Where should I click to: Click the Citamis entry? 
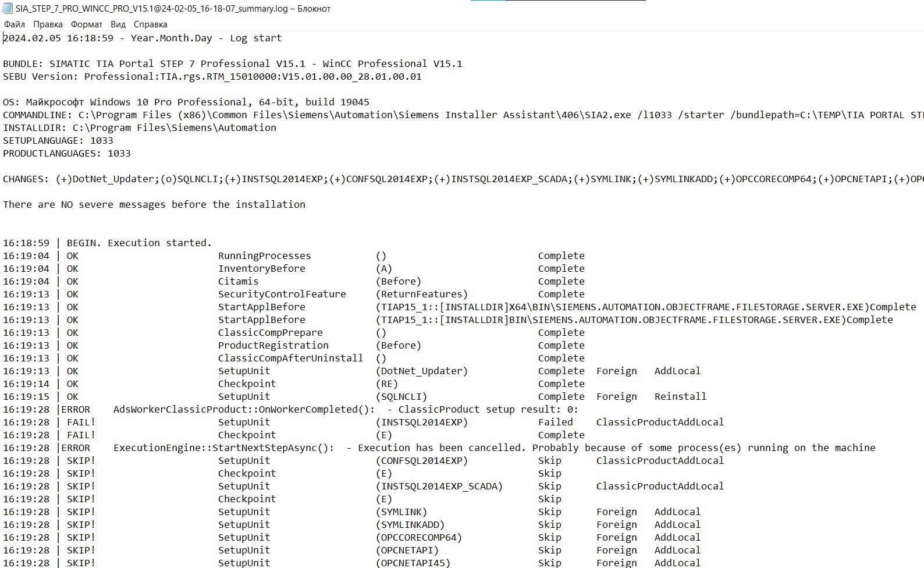(239, 282)
